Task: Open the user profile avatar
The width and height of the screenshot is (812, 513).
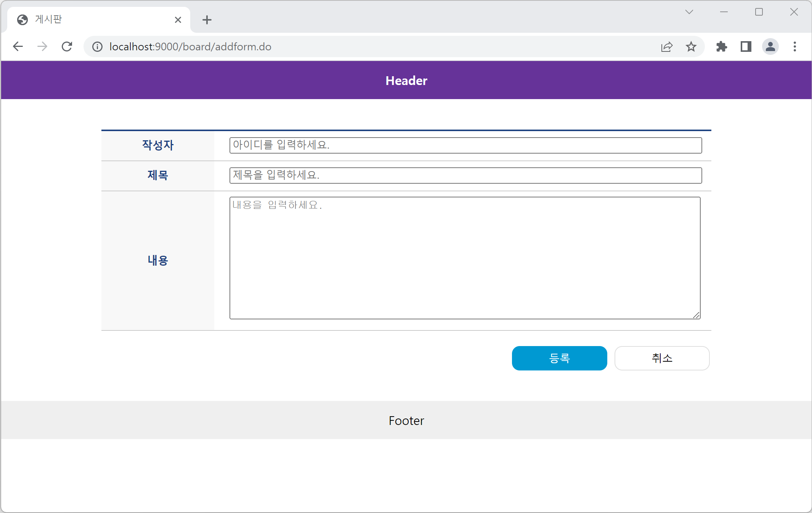Action: [770, 46]
